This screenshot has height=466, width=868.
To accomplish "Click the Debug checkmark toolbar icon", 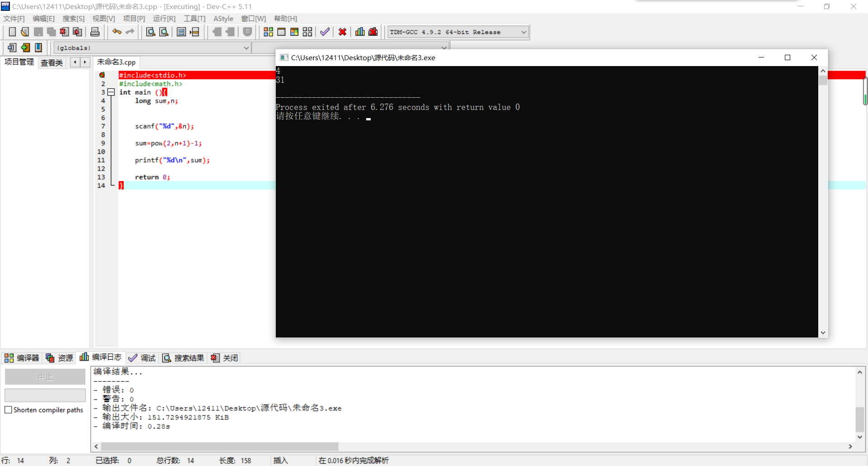I will (325, 32).
